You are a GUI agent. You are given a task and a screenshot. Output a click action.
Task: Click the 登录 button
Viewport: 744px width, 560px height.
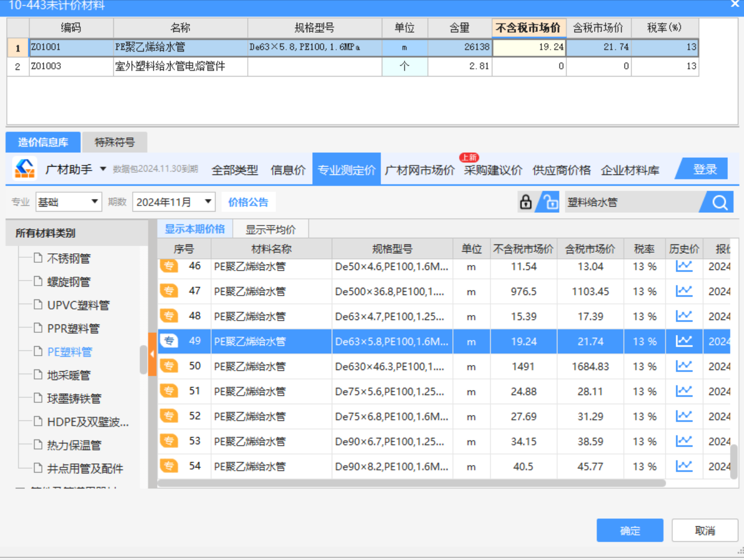pyautogui.click(x=705, y=169)
